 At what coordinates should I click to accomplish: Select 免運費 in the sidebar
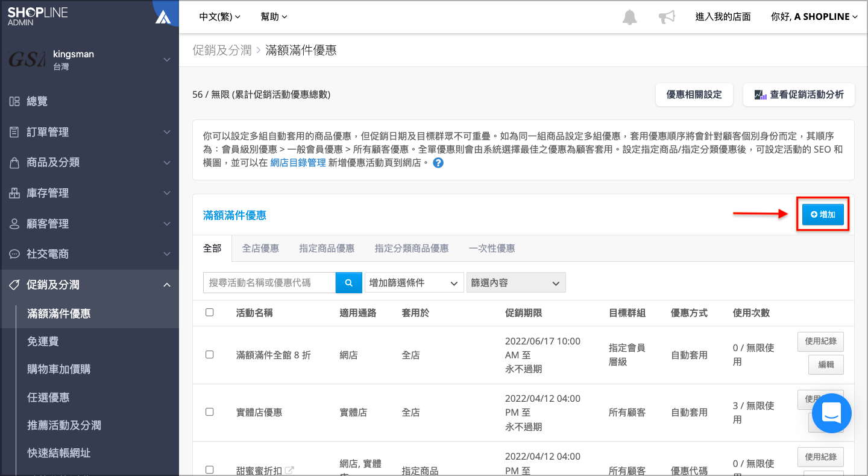pyautogui.click(x=43, y=341)
